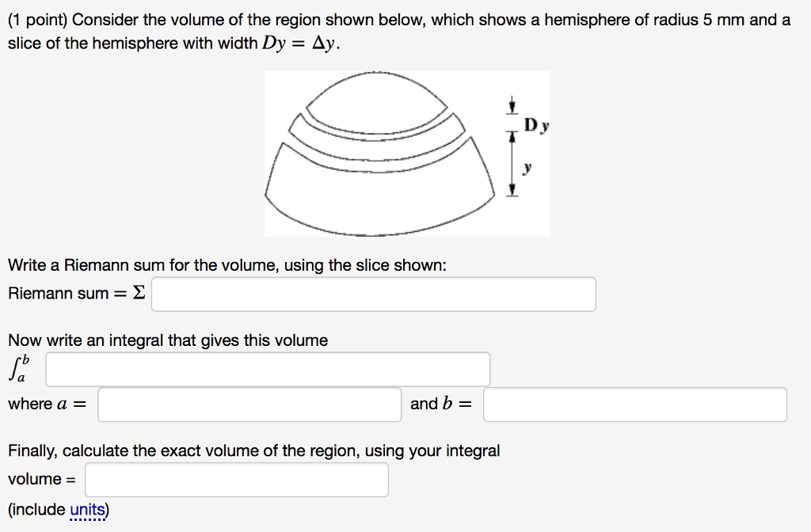Click the 'and b =' label text
Image resolution: width=811 pixels, height=532 pixels.
(x=440, y=403)
